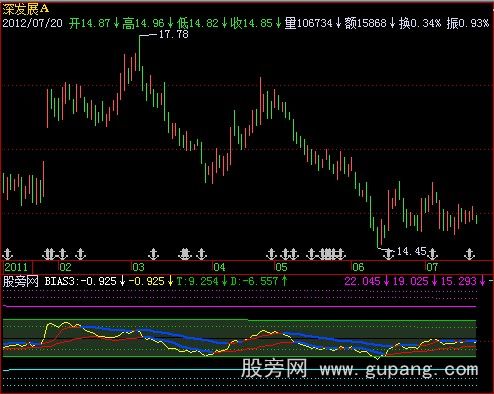The width and height of the screenshot is (494, 394).
Task: Click the turnover rate 换0.34% value
Action: pos(420,23)
